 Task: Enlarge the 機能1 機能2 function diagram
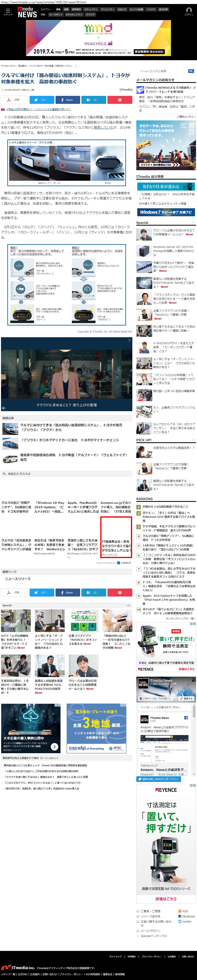[66, 285]
